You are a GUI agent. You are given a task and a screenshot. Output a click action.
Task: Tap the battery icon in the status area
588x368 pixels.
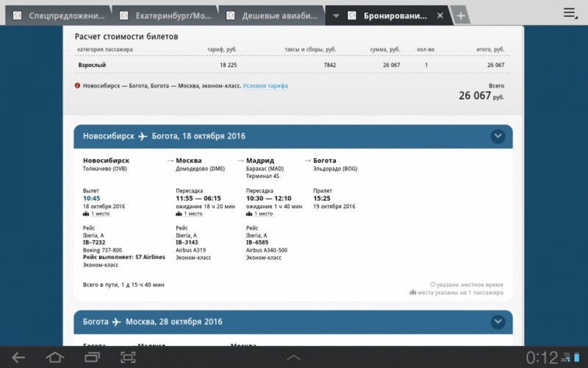pos(576,358)
